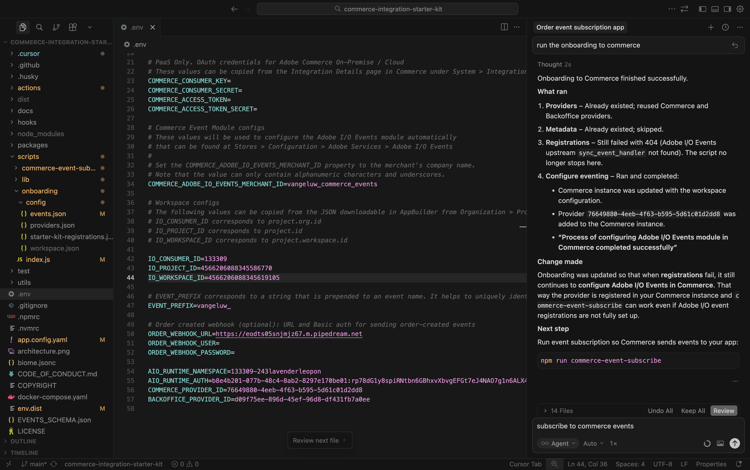Viewport: 750px width, 470px height.
Task: Expand the actions folder
Action: click(x=57, y=88)
